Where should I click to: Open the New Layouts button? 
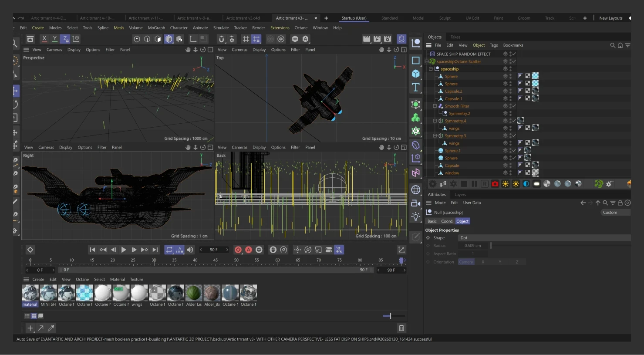click(610, 18)
